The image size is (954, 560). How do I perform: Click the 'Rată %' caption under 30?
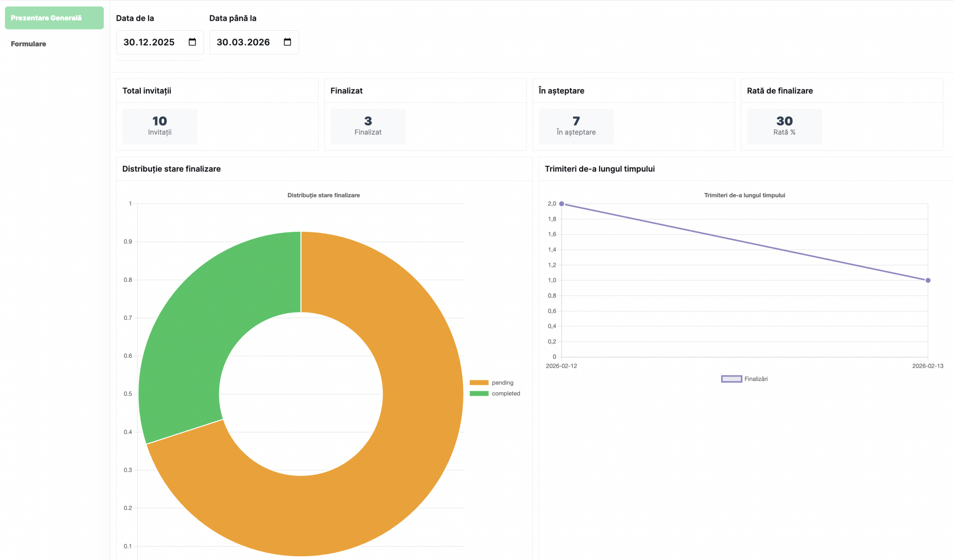point(784,132)
